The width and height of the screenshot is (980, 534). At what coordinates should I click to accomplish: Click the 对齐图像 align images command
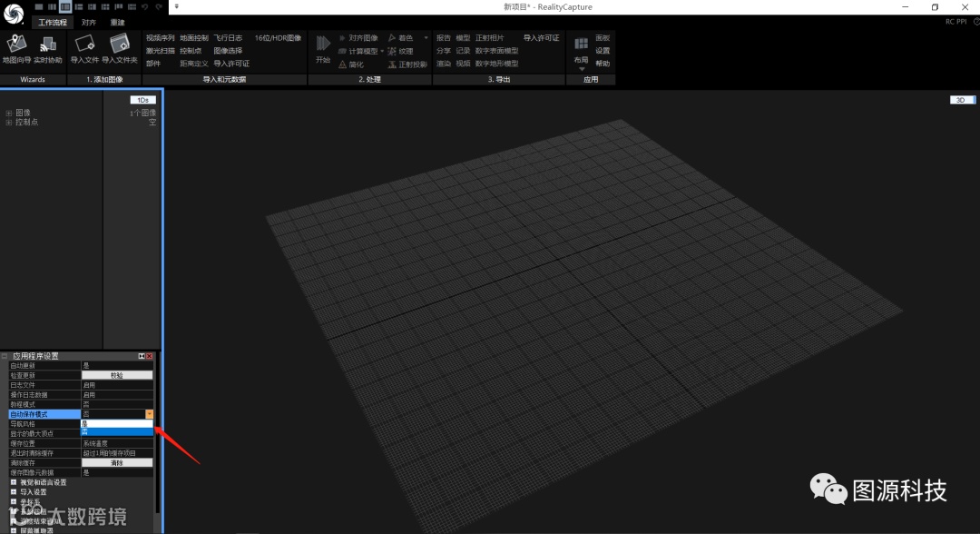point(358,38)
